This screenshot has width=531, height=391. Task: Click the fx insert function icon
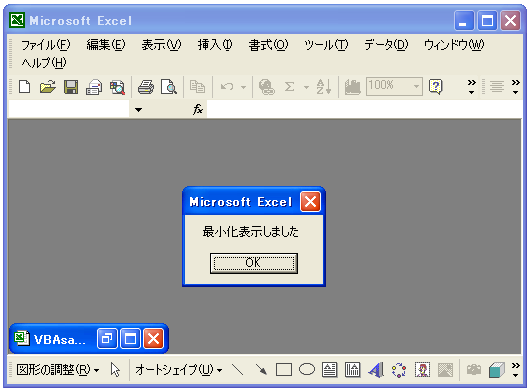[x=198, y=109]
